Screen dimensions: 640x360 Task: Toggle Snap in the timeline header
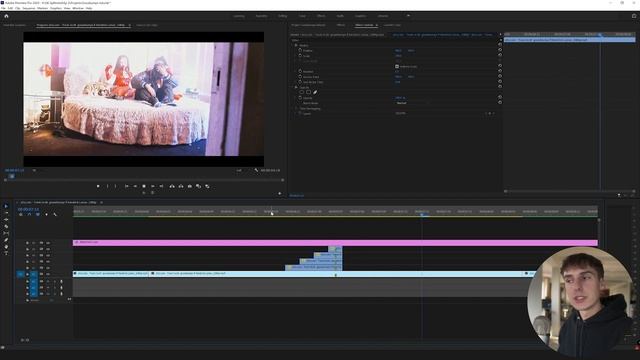(29, 214)
